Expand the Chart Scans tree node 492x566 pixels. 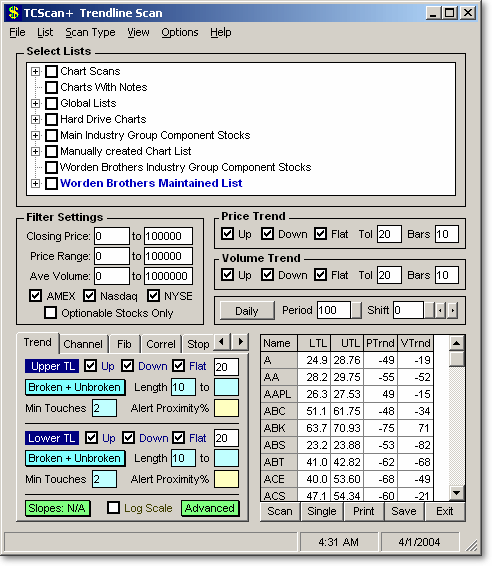pyautogui.click(x=35, y=71)
